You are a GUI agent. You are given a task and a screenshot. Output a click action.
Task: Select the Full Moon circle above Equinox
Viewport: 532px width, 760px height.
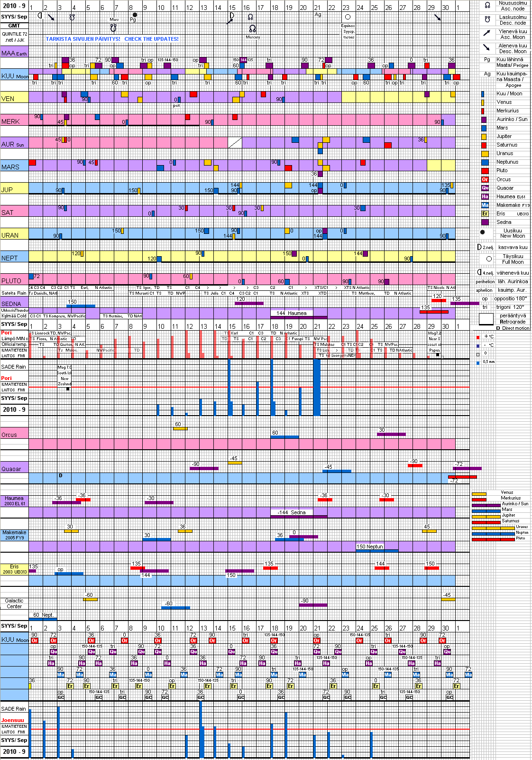(x=348, y=17)
